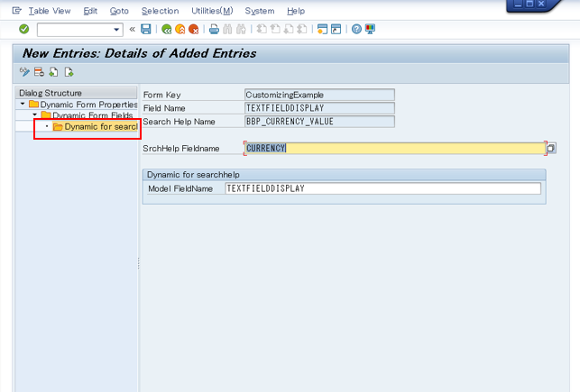
Task: Click the yellow Exit icon
Action: [180, 29]
